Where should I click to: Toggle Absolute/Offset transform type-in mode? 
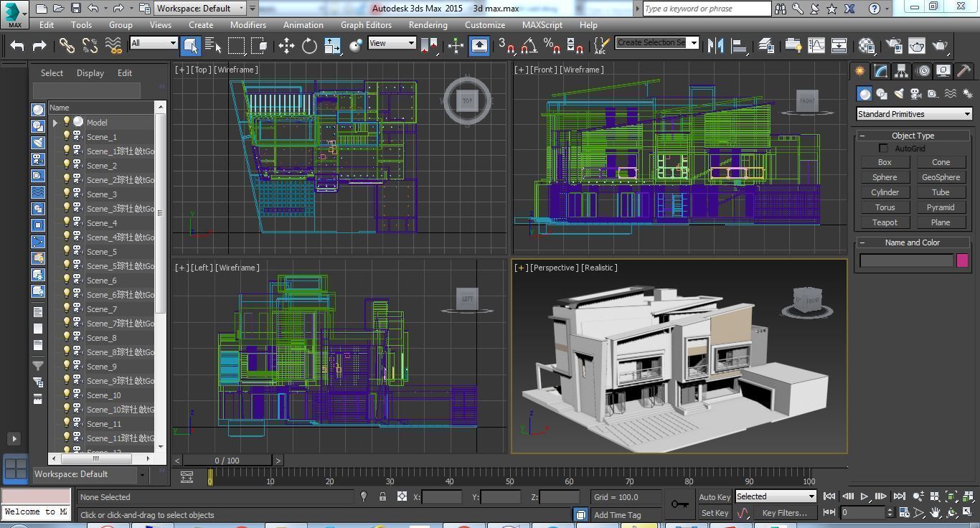[x=402, y=496]
